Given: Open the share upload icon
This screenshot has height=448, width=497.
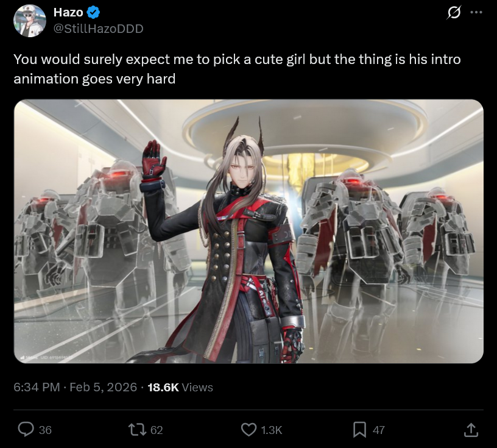Looking at the screenshot, I should pyautogui.click(x=471, y=430).
